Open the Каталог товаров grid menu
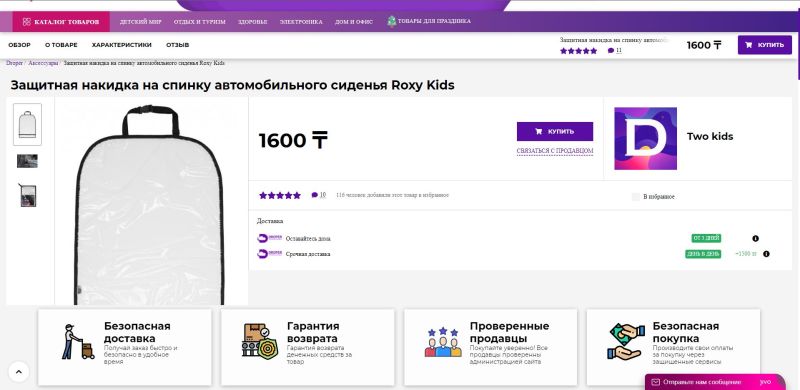 (x=61, y=22)
